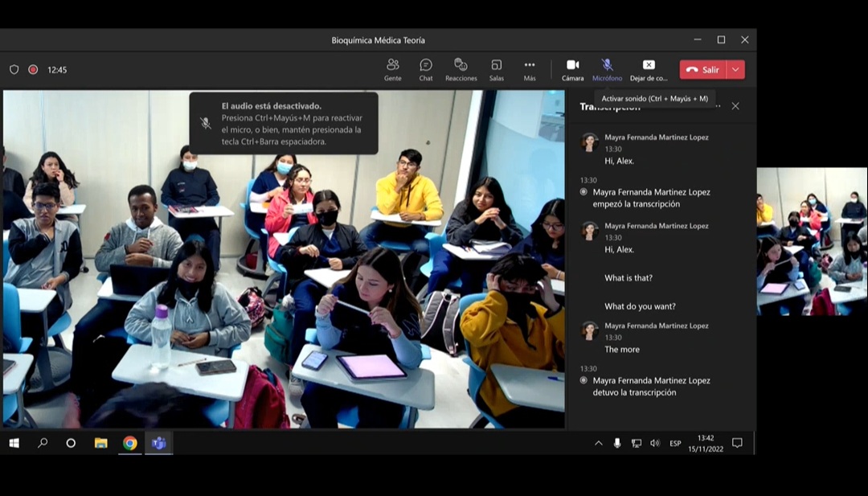Unmute the Micrófono
Viewport: 868px width, 496px height.
click(x=607, y=69)
